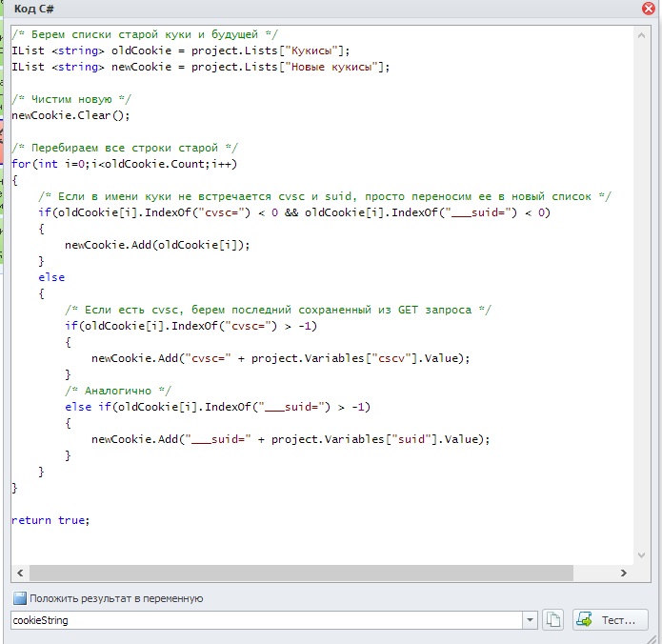Image resolution: width=662 pixels, height=644 pixels.
Task: Click the 'Чистим новую' comment
Action: 71,99
